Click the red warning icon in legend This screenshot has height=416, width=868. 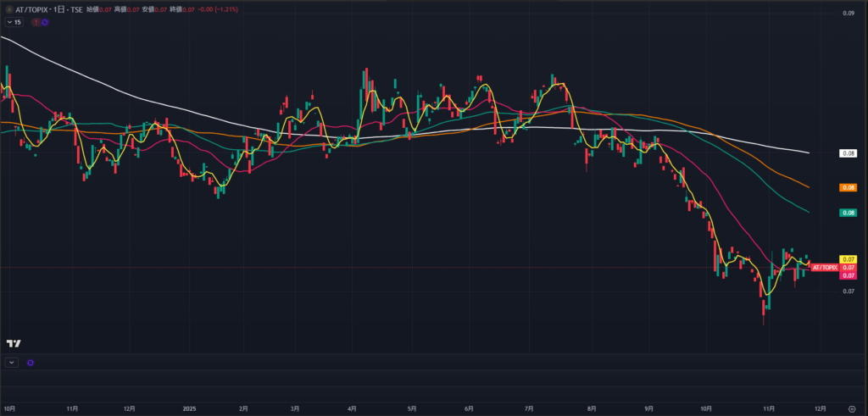click(35, 22)
